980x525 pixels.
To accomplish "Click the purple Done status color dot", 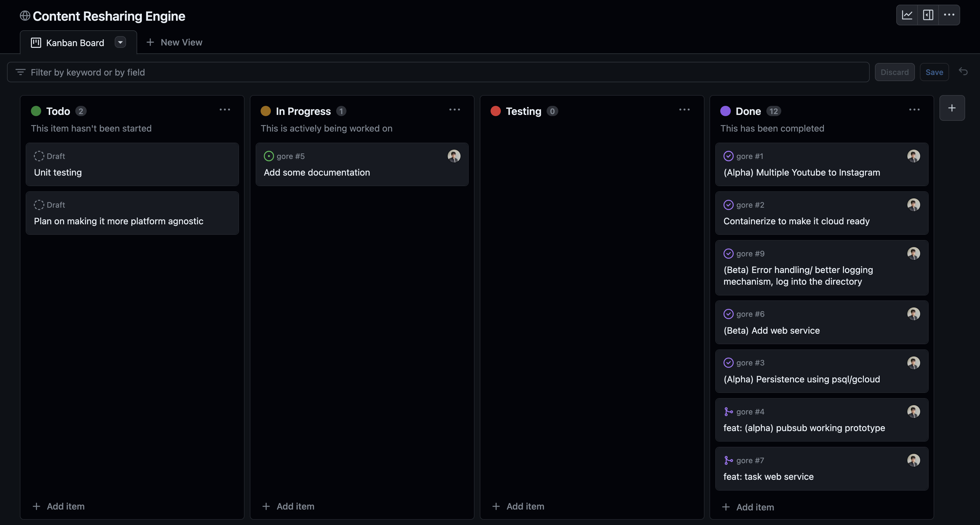I will 725,111.
